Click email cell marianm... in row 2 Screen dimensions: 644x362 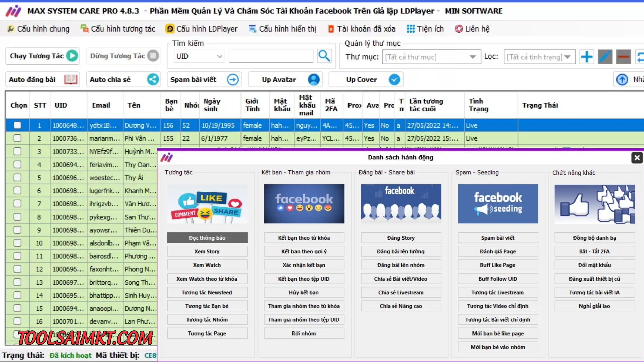click(105, 138)
